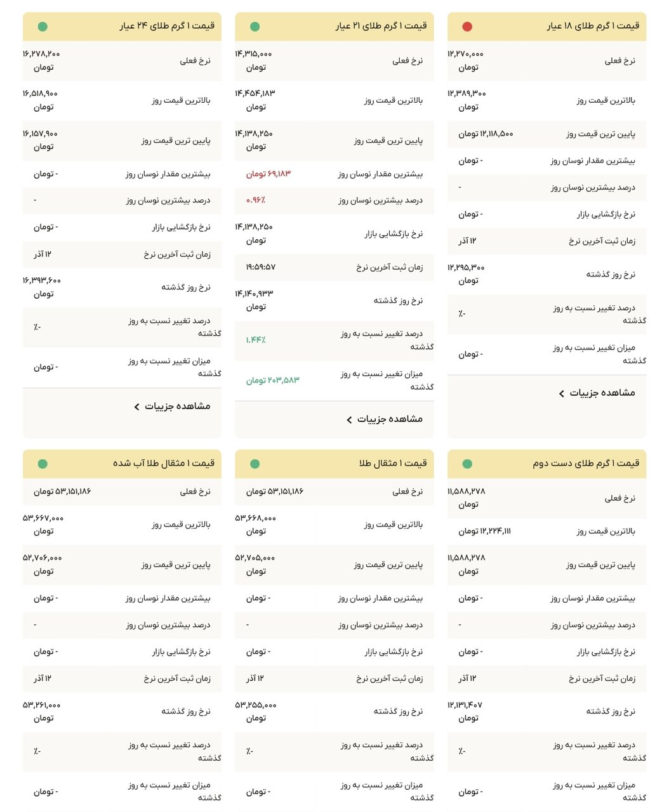
Task: Click the green status dot on 24-karat gold card
Action: 43,27
